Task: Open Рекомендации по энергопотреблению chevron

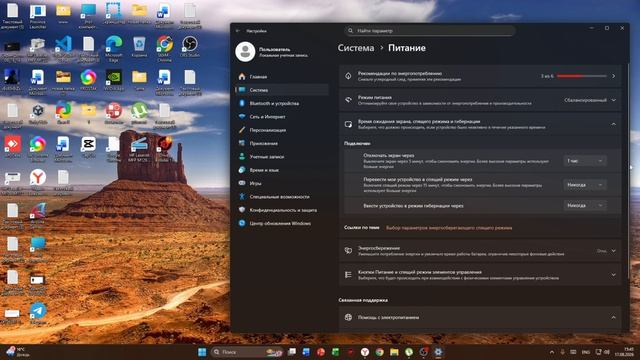Action: click(613, 76)
